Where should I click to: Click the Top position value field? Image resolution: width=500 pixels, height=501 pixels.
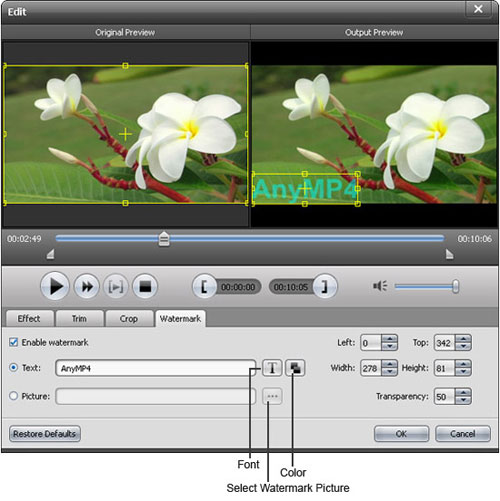[445, 343]
